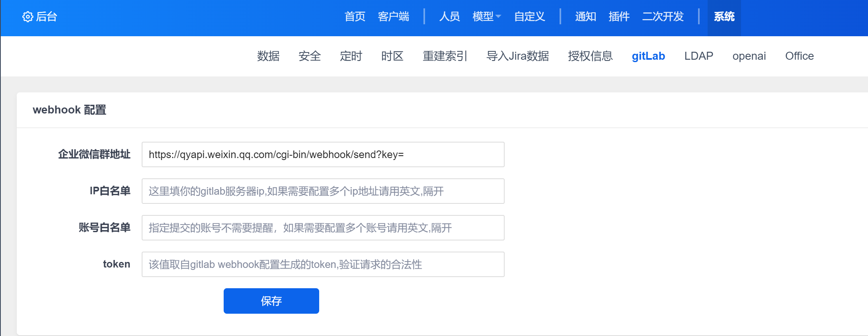Open the 通知 section
Viewport: 868px width, 336px height.
click(585, 17)
